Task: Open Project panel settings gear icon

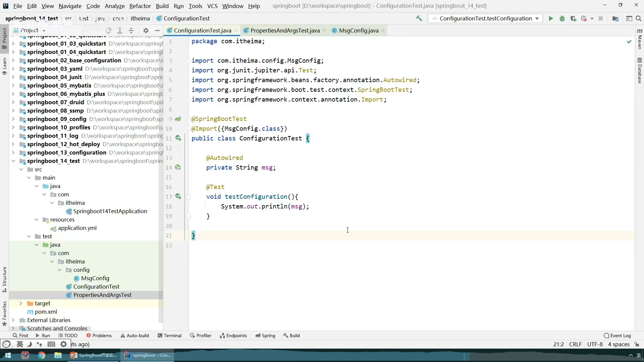Action: pyautogui.click(x=146, y=31)
